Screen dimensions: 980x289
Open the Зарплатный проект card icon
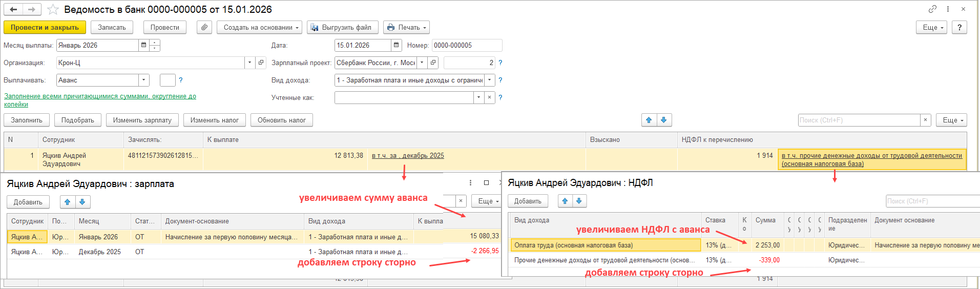[x=433, y=63]
